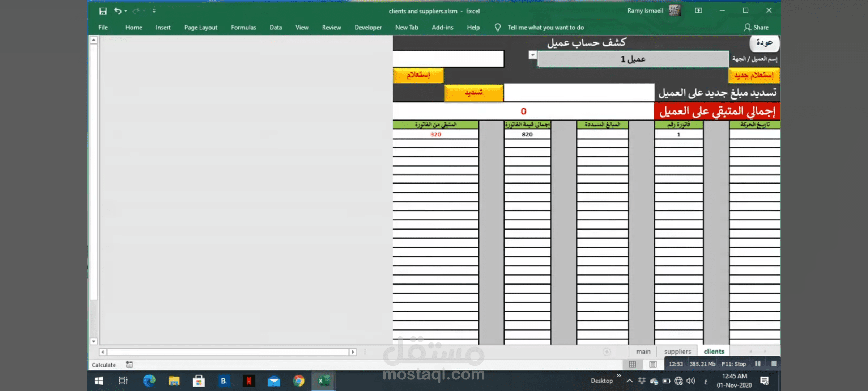This screenshot has height=391, width=868.
Task: Select the client name cell showing عميل 1
Action: [633, 59]
